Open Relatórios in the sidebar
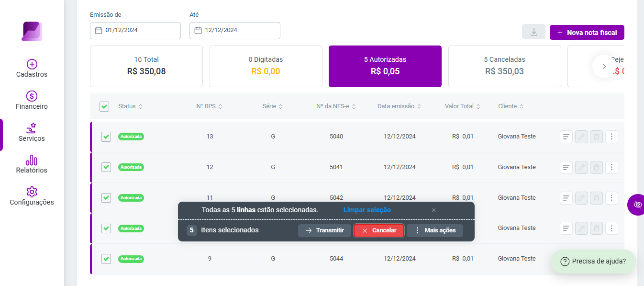 (x=32, y=164)
